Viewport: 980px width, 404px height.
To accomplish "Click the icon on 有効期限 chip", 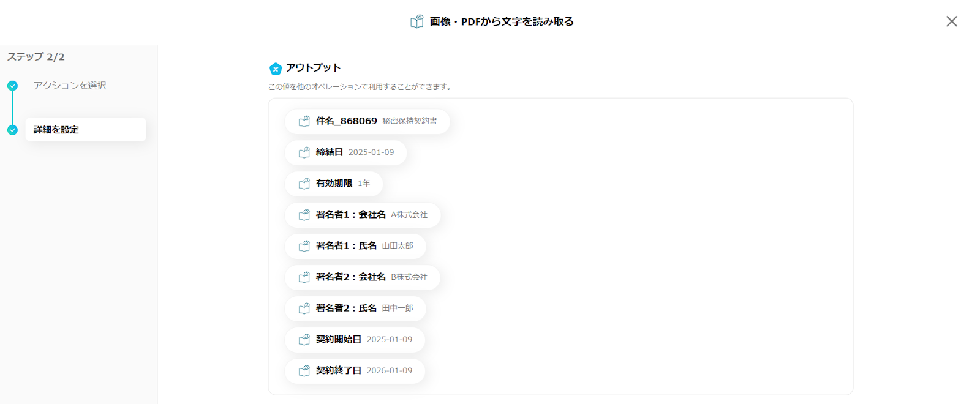I will point(304,184).
